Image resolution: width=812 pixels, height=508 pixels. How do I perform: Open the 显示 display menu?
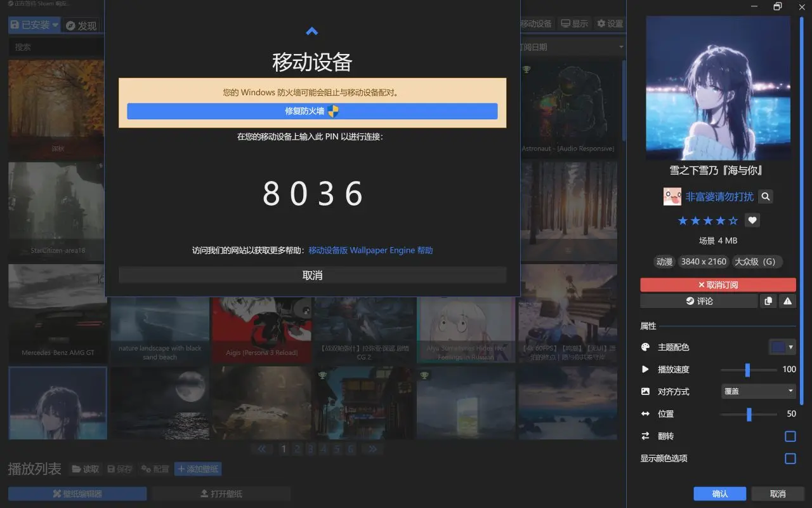(574, 23)
